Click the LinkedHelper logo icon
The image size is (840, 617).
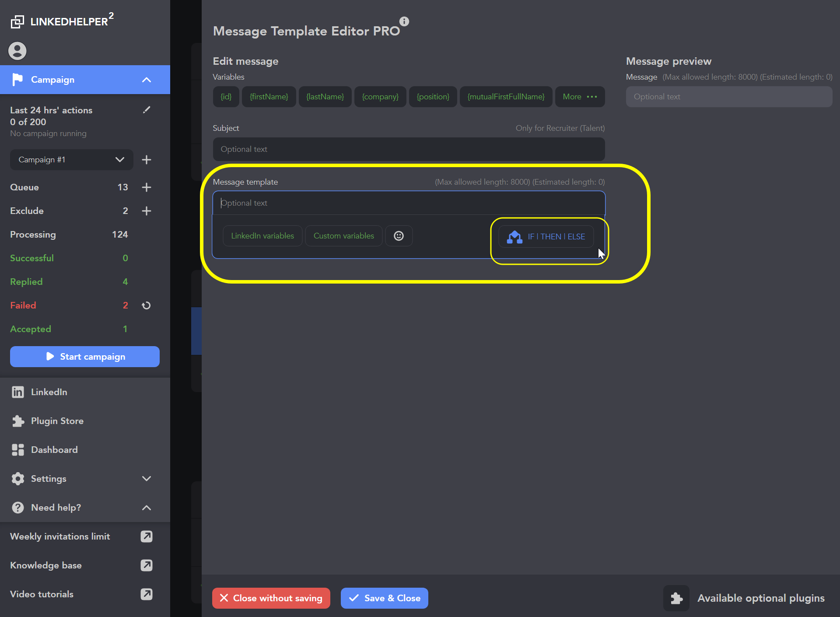click(17, 21)
